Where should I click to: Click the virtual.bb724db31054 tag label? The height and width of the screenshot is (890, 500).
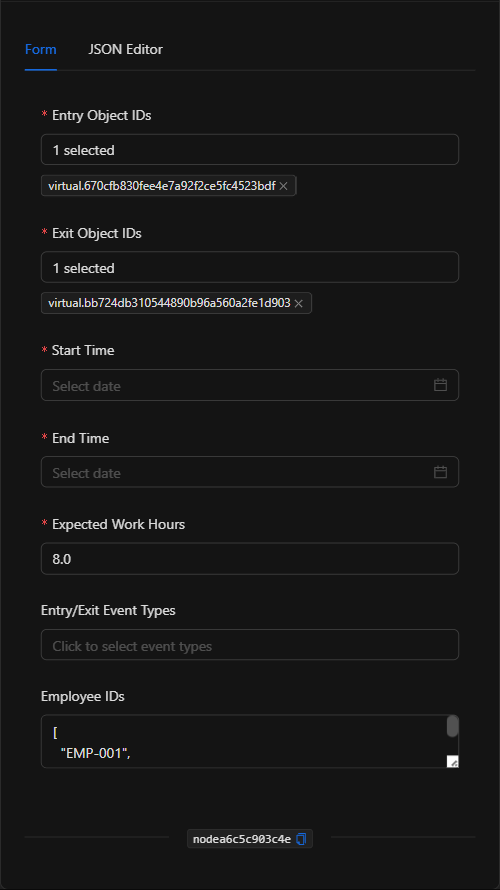point(169,303)
